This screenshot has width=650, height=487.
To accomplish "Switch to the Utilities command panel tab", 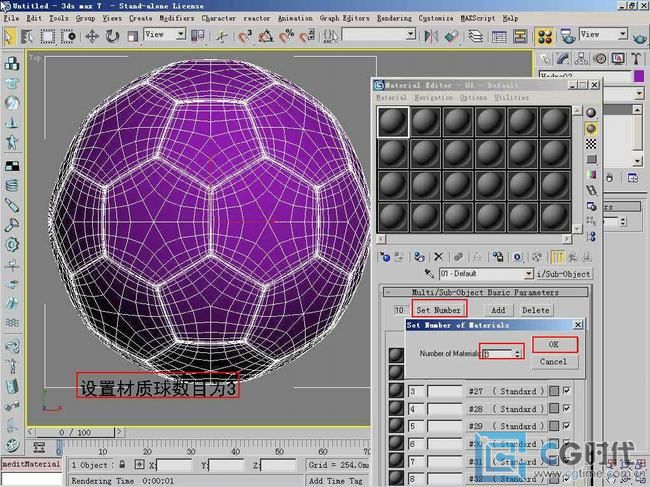I will 636,59.
